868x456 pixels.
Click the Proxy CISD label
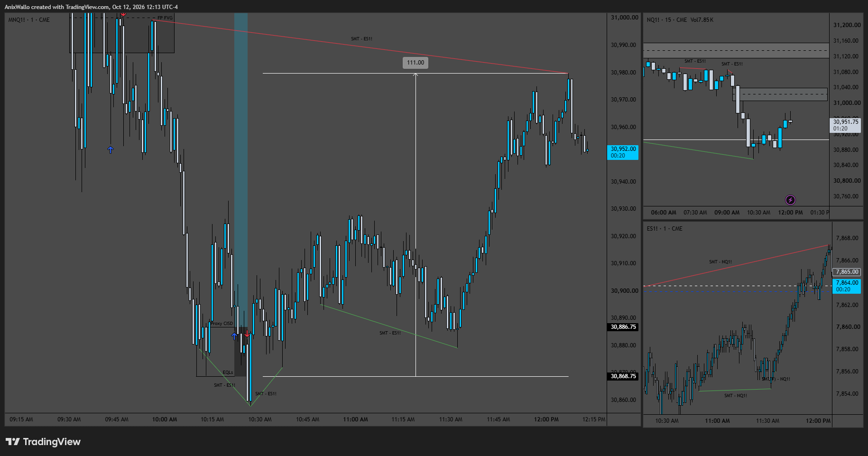[x=222, y=324]
